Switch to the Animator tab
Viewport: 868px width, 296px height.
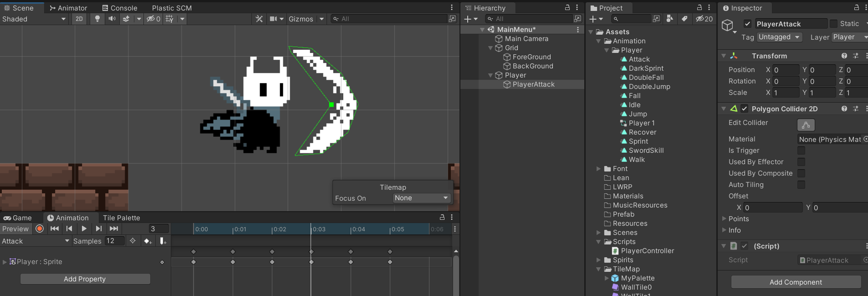pyautogui.click(x=68, y=8)
